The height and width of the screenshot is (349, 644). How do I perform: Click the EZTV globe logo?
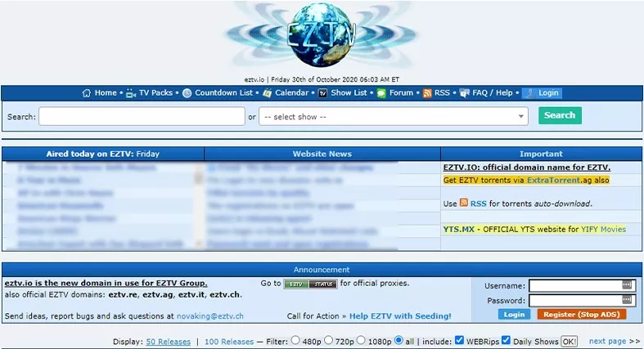tap(322, 35)
